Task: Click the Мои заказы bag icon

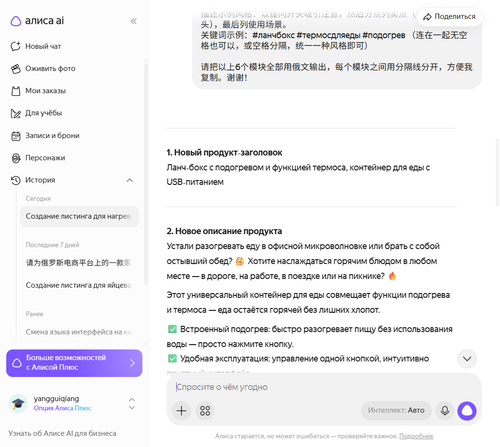Action: pos(16,91)
